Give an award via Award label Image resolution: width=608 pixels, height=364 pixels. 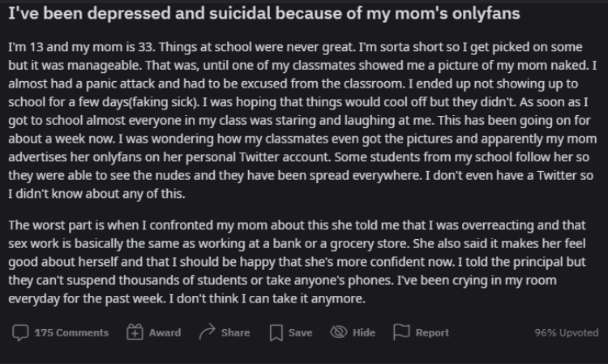(165, 332)
